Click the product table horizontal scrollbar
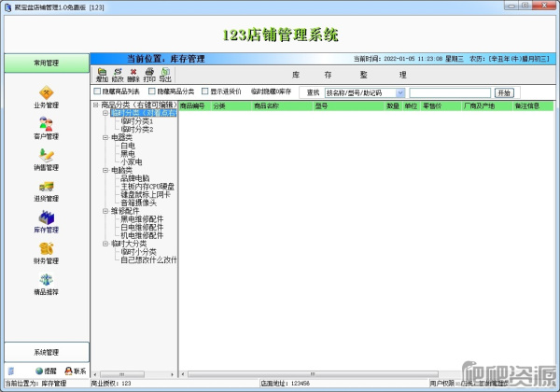Screen dimensions: 560x392 [x=313, y=374]
